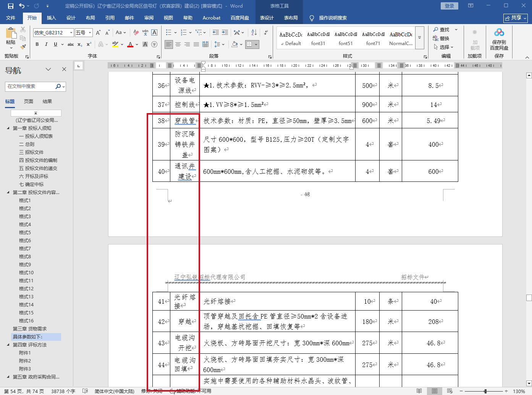532x395 pixels.
Task: Jump to heading 第三章 货物需求
Action: point(30,329)
